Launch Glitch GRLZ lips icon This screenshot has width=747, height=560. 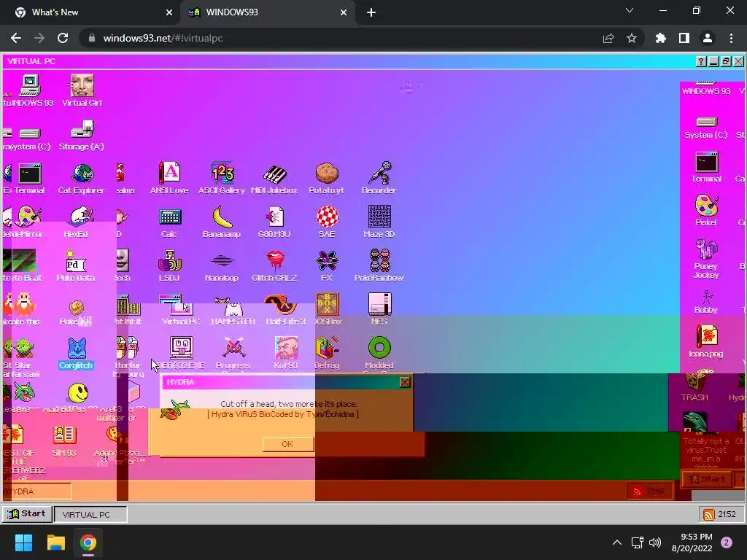tap(274, 266)
